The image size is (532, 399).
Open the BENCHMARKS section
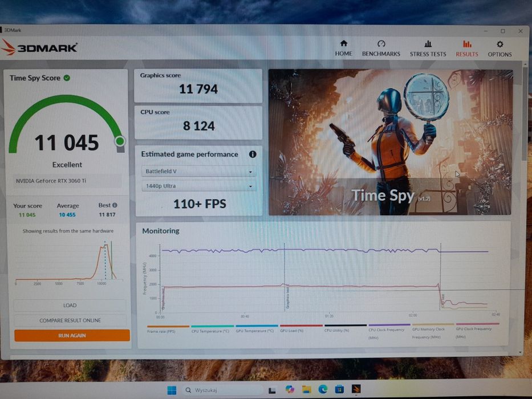coord(381,48)
